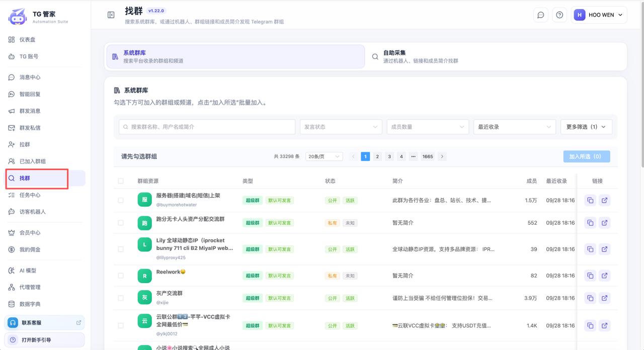The height and width of the screenshot is (350, 644).
Task: Open external link for 云联公群 row
Action: pyautogui.click(x=605, y=325)
